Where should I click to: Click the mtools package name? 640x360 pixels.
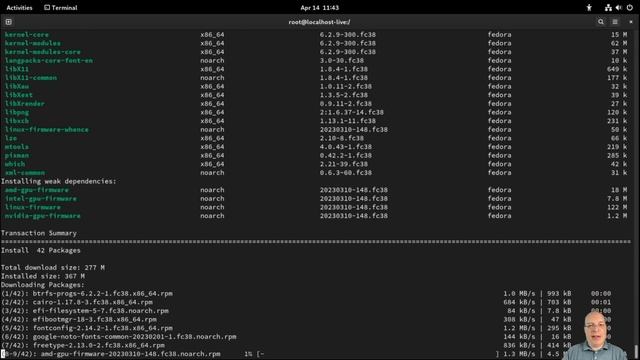17,147
